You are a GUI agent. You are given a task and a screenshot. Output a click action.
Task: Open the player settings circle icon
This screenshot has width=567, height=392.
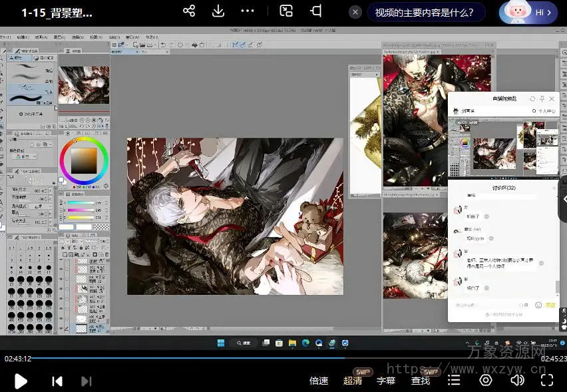pos(486,380)
